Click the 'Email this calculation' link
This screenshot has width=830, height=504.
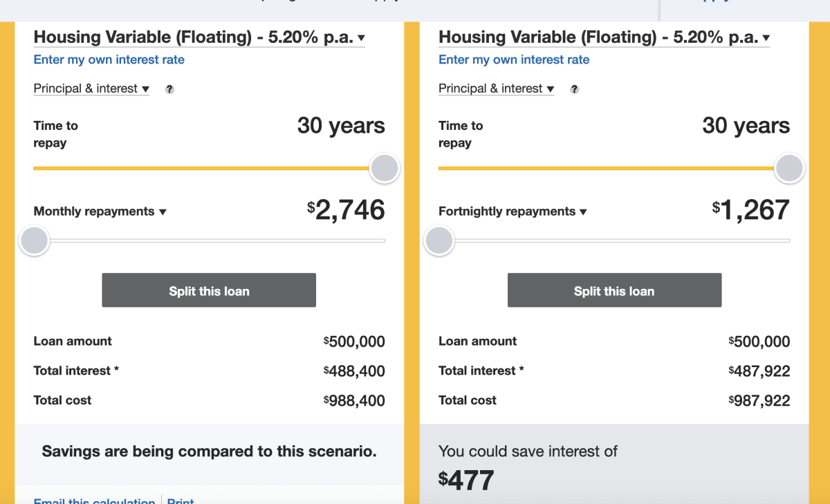pyautogui.click(x=94, y=501)
